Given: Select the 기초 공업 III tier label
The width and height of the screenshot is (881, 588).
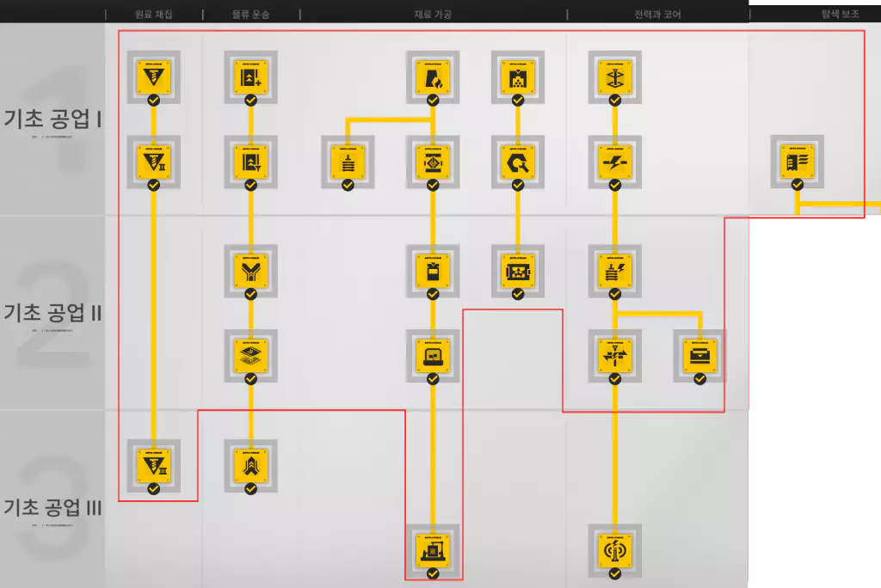Looking at the screenshot, I should 52,508.
